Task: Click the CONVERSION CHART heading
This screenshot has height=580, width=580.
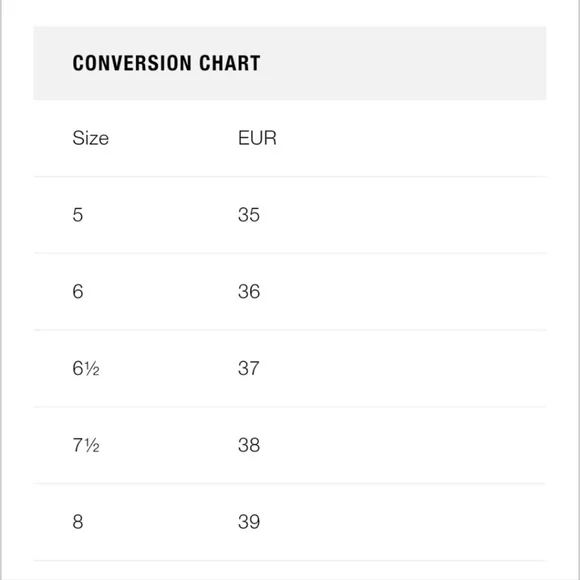Action: coord(166,63)
